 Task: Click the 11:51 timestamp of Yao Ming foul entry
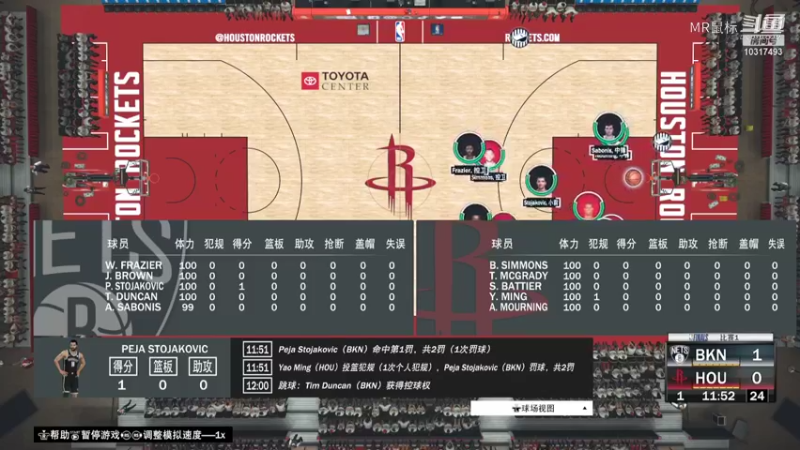click(257, 367)
